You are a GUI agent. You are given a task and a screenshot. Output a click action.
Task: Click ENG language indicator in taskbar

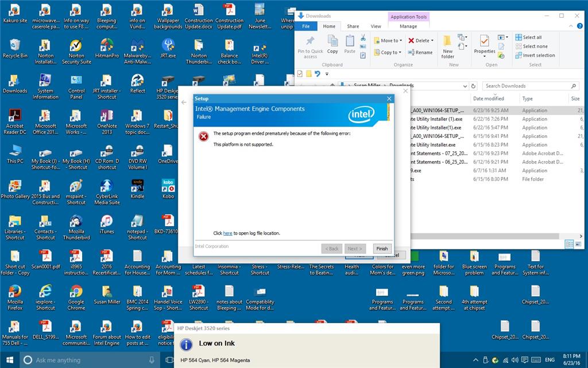[x=550, y=360]
